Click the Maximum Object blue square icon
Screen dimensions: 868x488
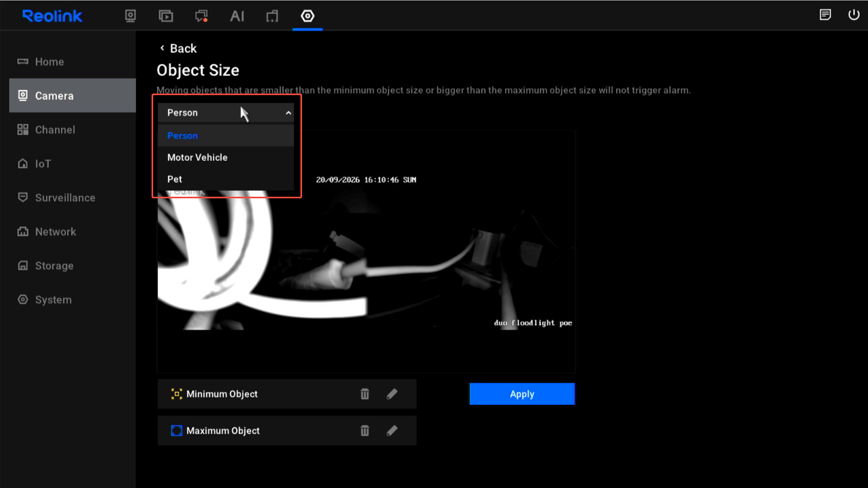(x=176, y=430)
